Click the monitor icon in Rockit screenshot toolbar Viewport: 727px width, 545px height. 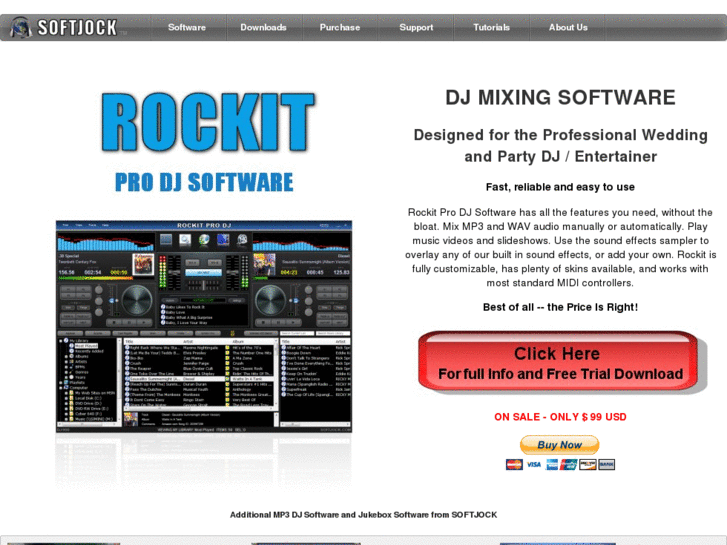tap(166, 239)
